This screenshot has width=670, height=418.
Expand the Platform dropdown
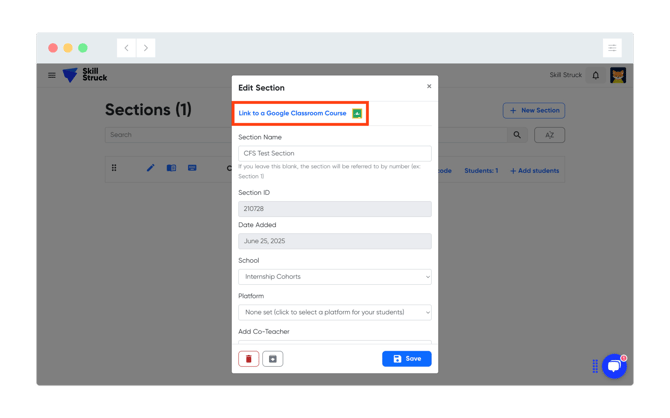[x=335, y=312]
